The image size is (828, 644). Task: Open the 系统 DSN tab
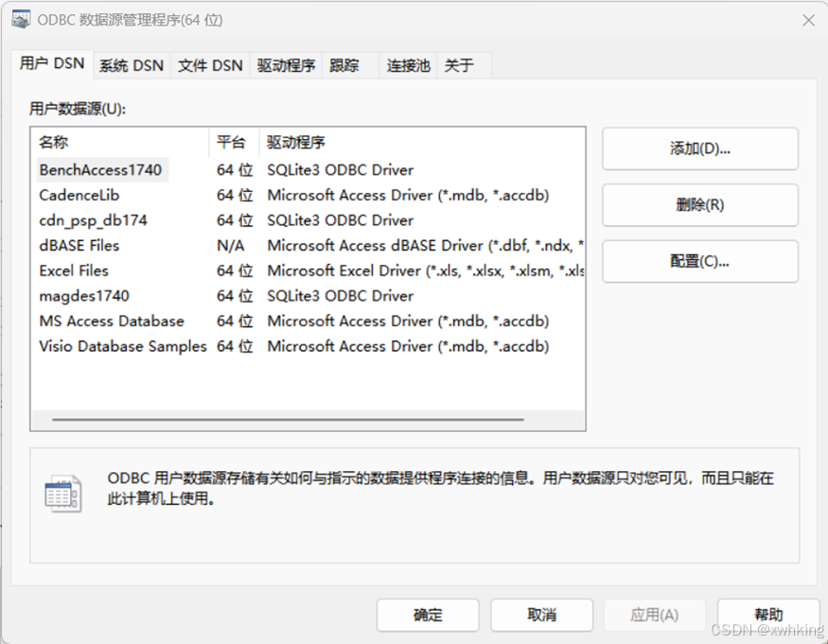tap(132, 65)
